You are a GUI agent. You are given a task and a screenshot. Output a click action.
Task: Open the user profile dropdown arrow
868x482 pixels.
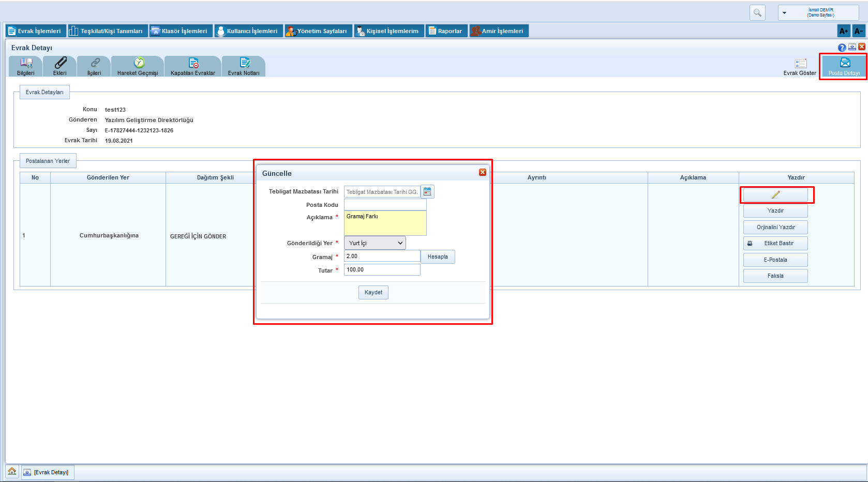(x=785, y=13)
